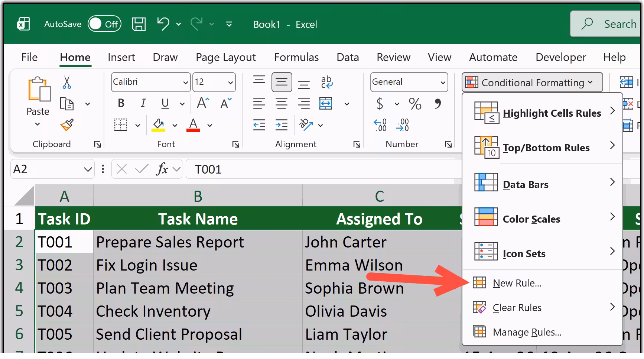644x359 pixels.
Task: Center text horizontally
Action: 282,103
